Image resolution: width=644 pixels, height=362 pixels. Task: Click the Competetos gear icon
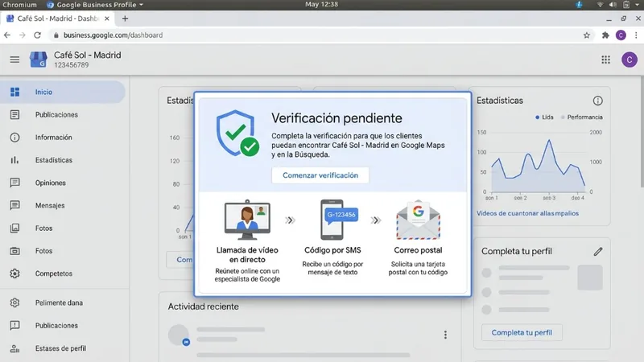[x=14, y=274]
